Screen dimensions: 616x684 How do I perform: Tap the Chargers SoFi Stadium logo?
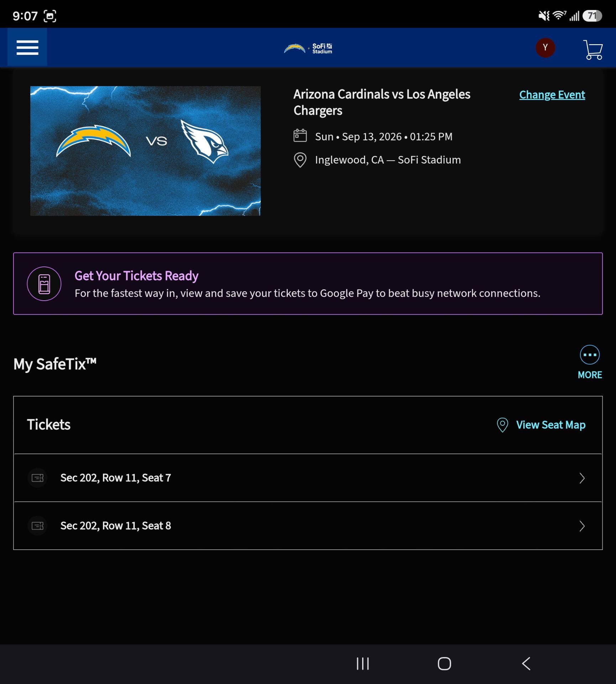(308, 48)
